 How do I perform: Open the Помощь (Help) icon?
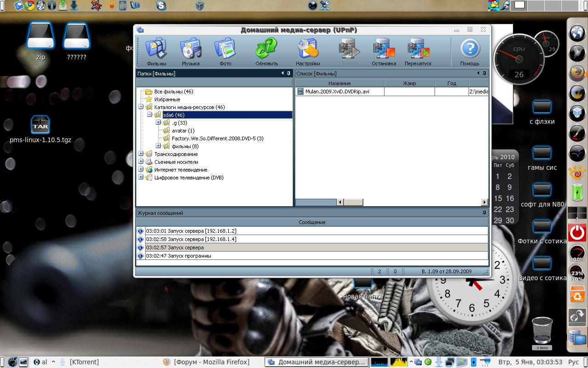pos(469,52)
